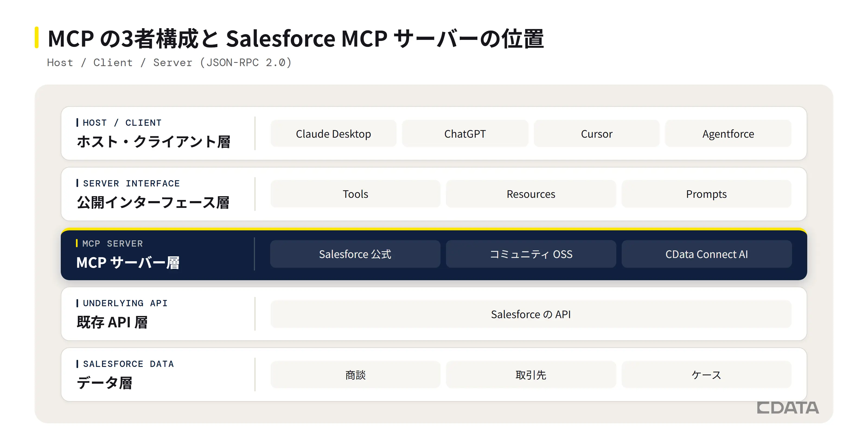Screen dimensions: 868x439
Task: Click the SERVER INTERFACE label
Action: [131, 183]
